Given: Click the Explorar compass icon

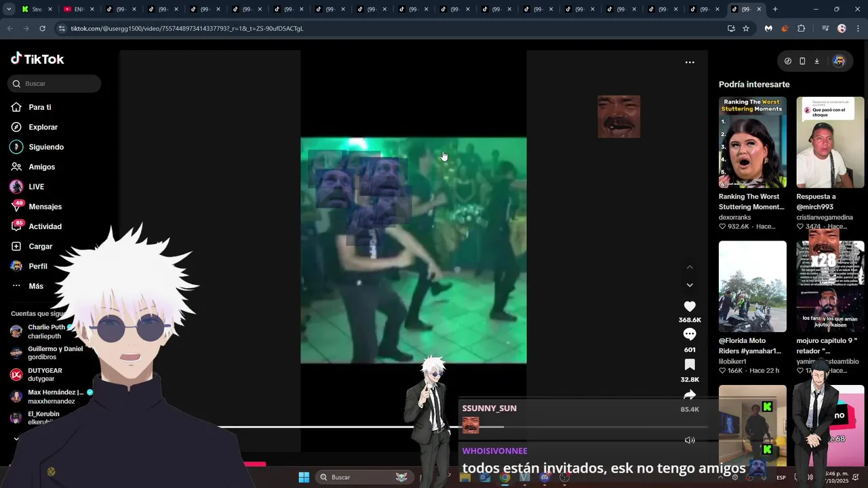Looking at the screenshot, I should tap(16, 127).
